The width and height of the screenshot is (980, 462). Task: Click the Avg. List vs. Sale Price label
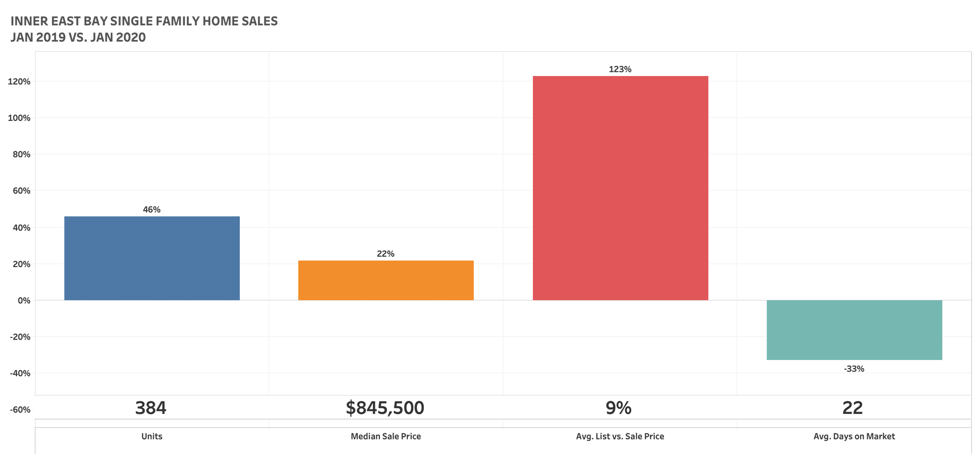620,436
